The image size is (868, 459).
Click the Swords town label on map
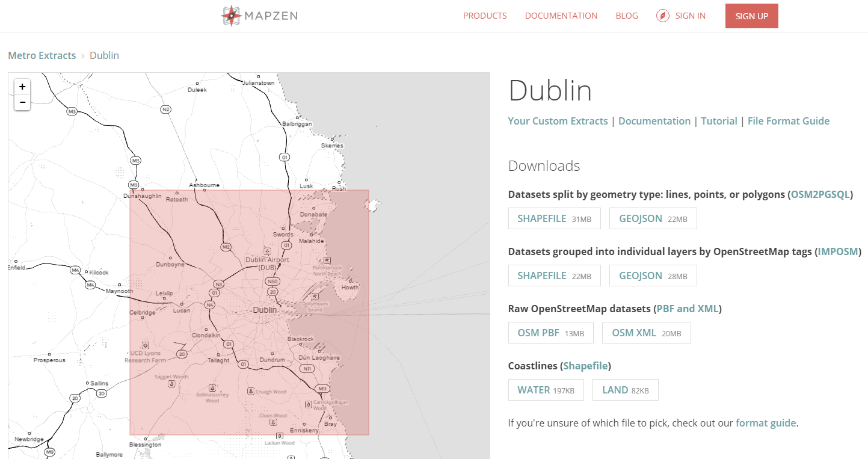[283, 235]
